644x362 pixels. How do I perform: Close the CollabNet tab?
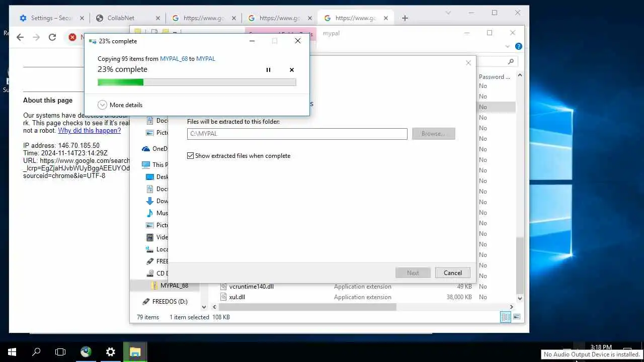coord(157,18)
